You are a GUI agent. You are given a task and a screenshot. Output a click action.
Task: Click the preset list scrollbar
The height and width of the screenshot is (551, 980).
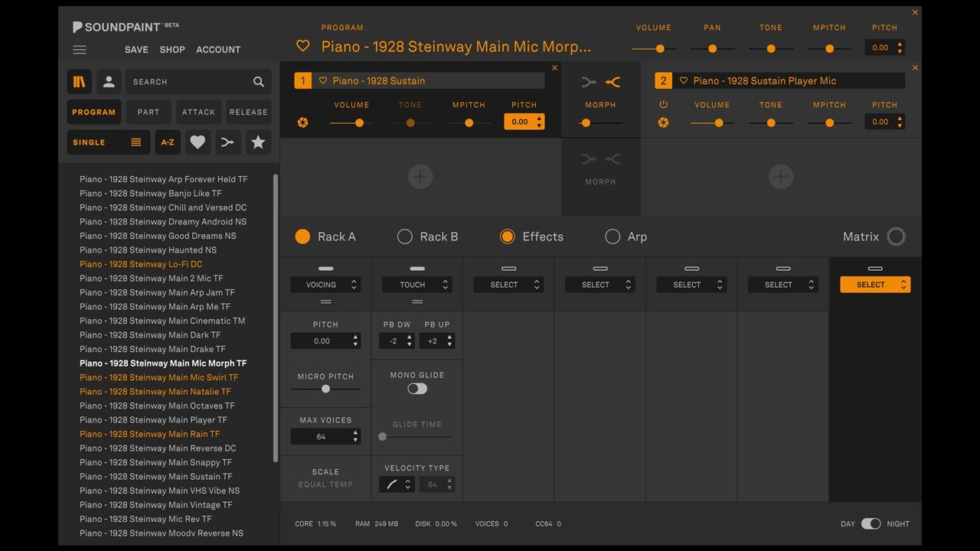276,318
